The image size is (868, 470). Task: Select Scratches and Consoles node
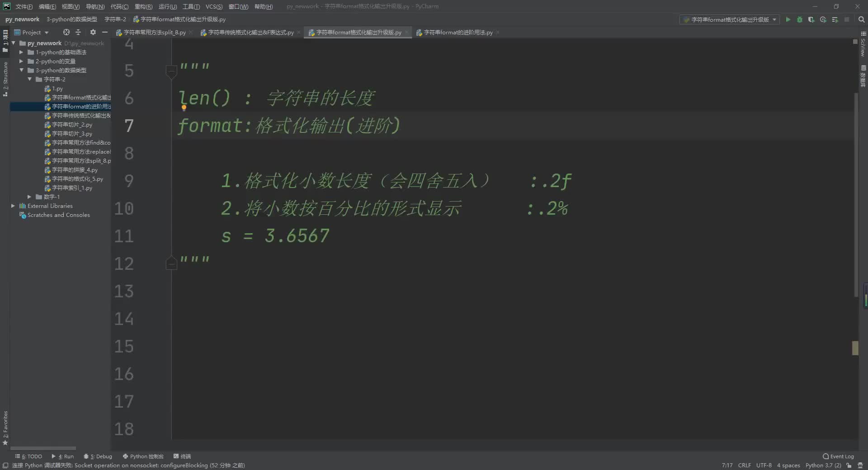[55, 215]
